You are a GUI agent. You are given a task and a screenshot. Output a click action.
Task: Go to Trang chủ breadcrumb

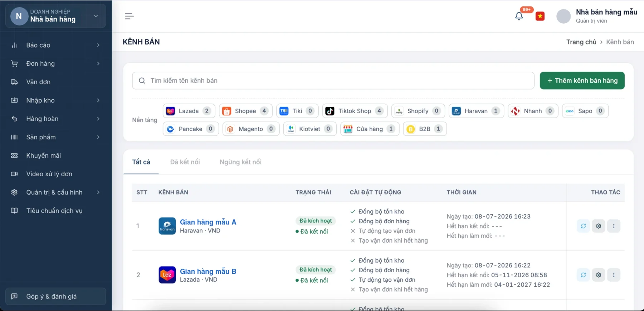pyautogui.click(x=581, y=42)
